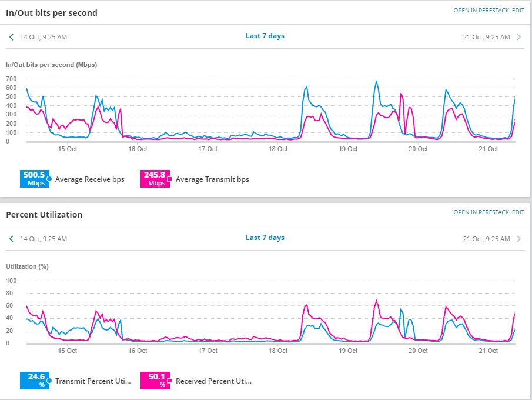This screenshot has height=400, width=532.
Task: Edit the Percent Utilization widget
Action: (518, 212)
